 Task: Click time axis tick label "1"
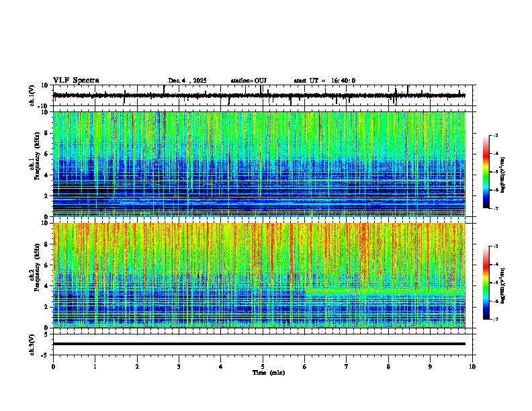click(95, 367)
